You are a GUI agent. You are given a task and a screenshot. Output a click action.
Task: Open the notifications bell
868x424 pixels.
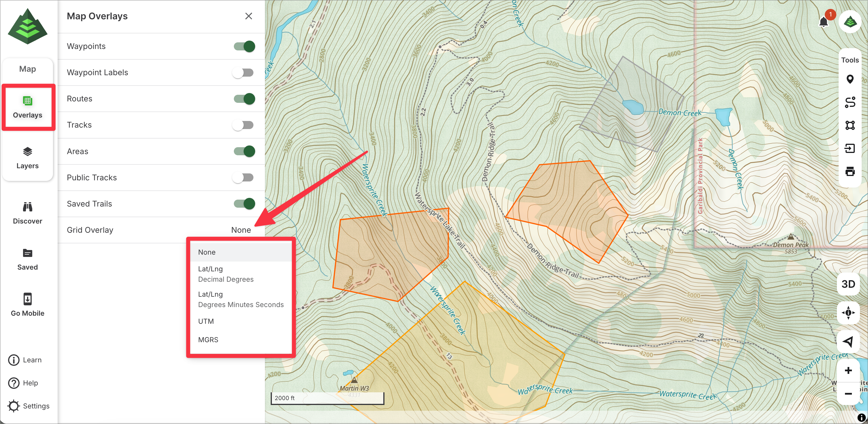(x=823, y=22)
